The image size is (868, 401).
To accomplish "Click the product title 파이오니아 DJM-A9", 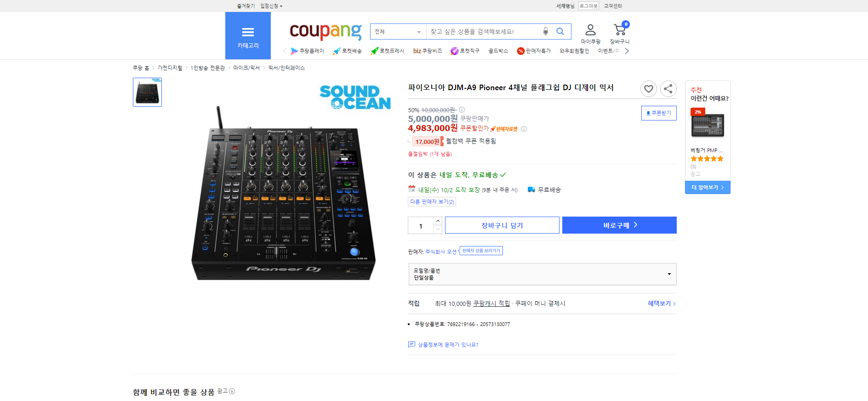I will tap(511, 87).
